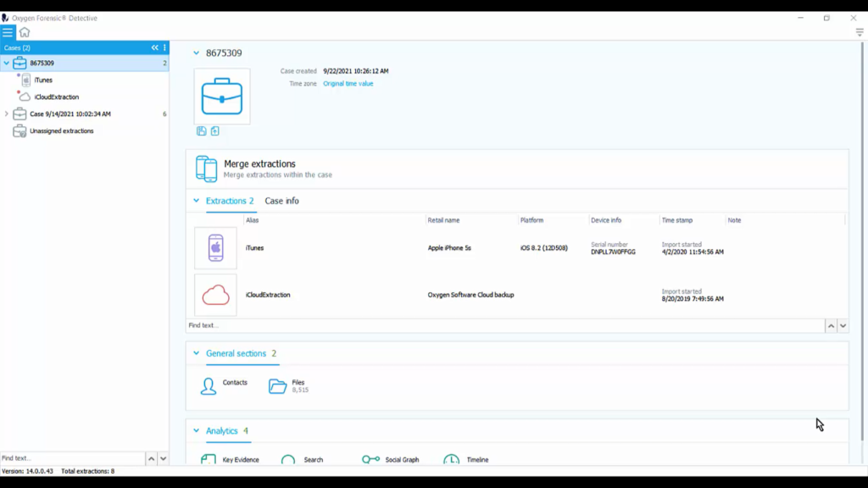Click the Unassigned extractions icon
The width and height of the screenshot is (868, 488).
coord(20,131)
